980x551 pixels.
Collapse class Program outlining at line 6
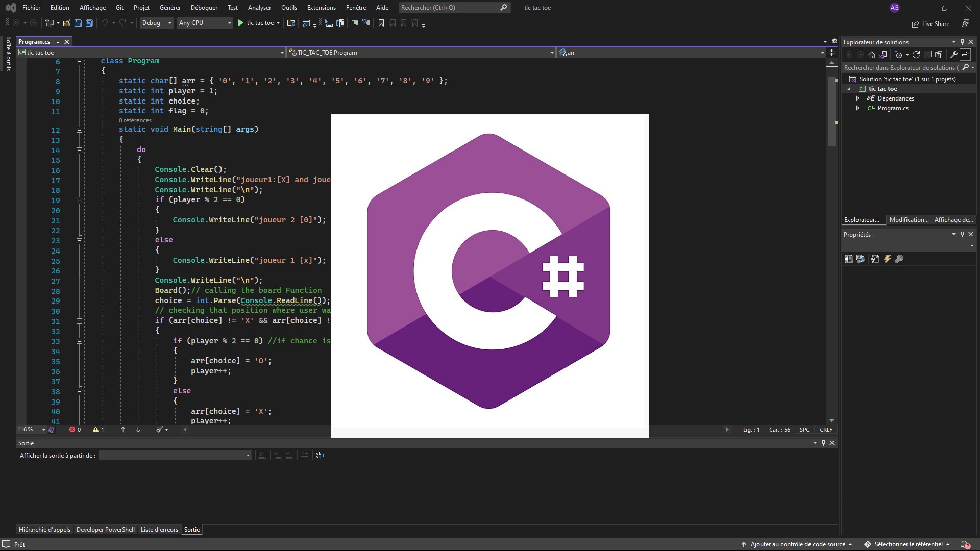(x=79, y=61)
